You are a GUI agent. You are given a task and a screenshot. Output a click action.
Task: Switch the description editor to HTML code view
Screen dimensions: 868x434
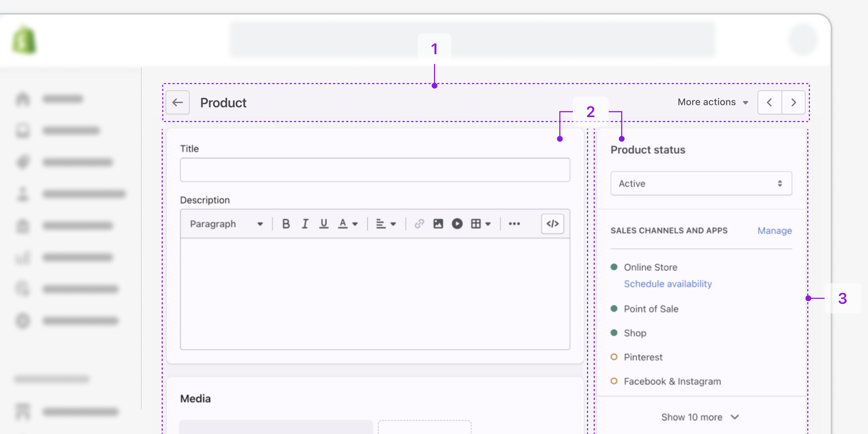tap(552, 224)
